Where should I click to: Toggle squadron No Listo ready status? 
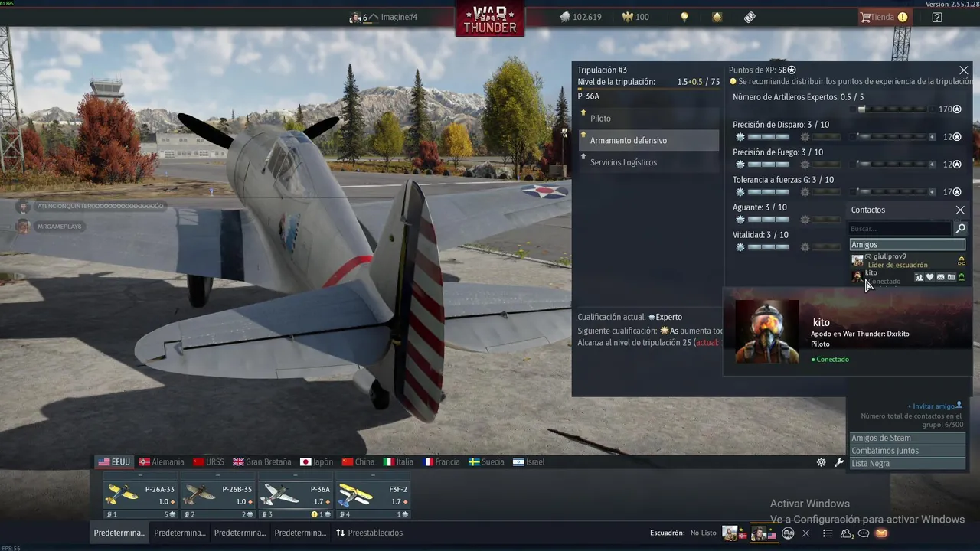coord(704,533)
